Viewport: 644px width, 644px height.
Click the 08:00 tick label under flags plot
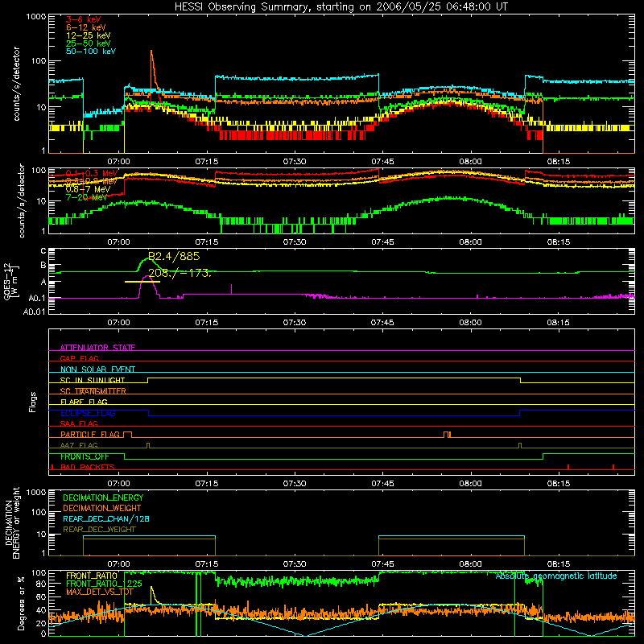[470, 484]
